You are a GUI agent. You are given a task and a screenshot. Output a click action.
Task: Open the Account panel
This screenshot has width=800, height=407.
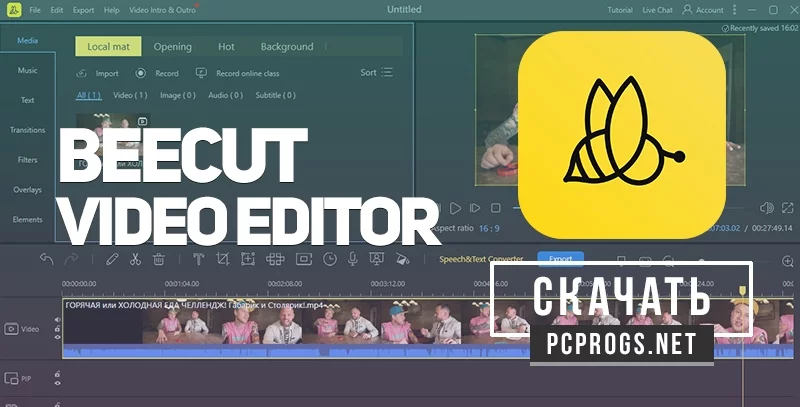coord(703,10)
